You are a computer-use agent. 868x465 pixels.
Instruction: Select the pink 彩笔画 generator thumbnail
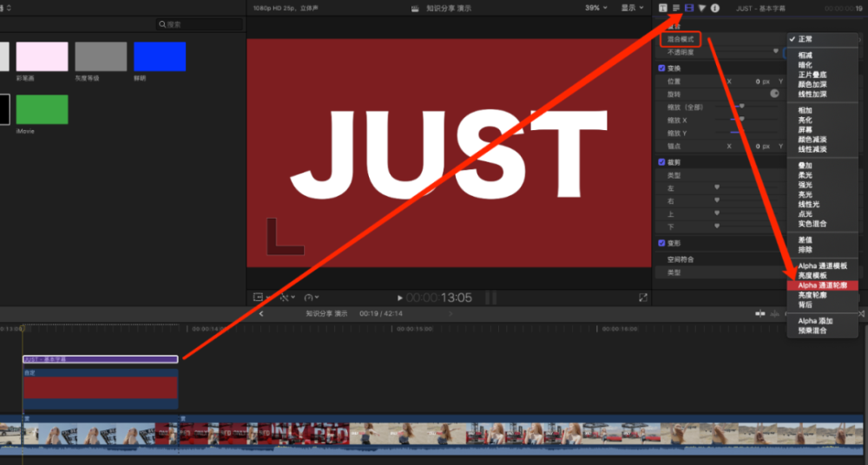point(42,56)
